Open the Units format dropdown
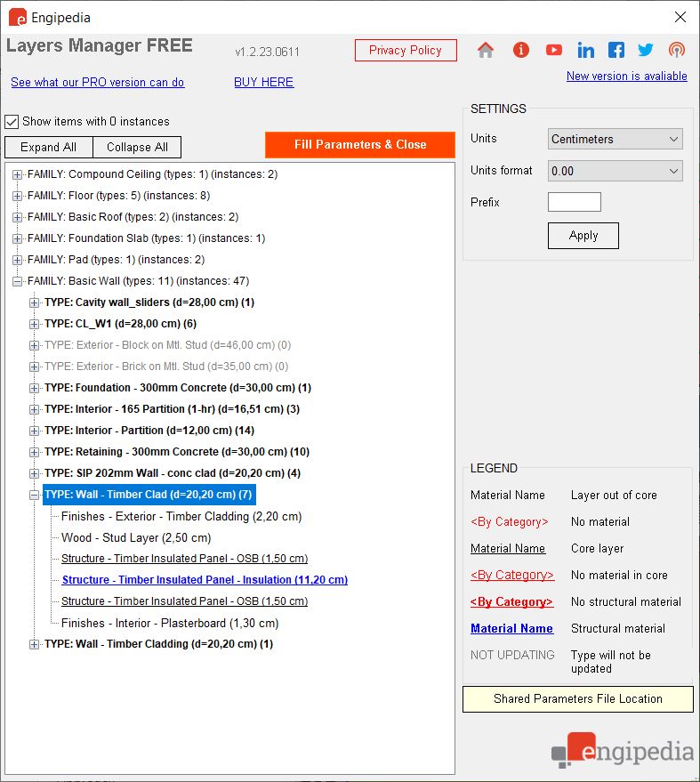Image resolution: width=700 pixels, height=782 pixels. click(615, 171)
